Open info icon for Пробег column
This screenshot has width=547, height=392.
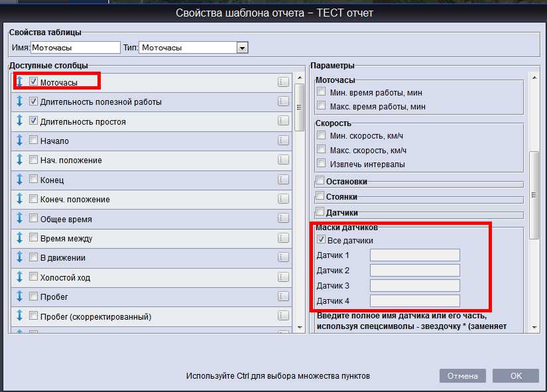[283, 296]
